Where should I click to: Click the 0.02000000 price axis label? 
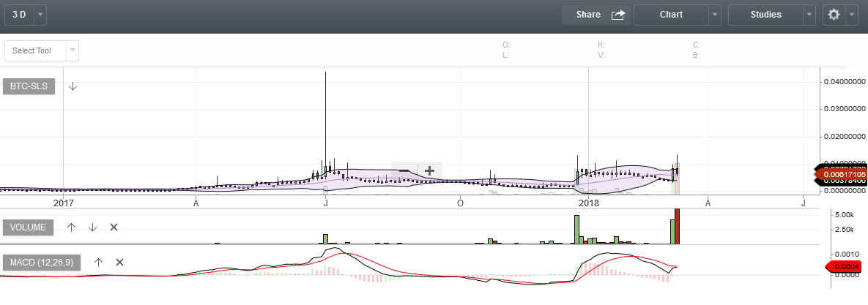(x=845, y=136)
